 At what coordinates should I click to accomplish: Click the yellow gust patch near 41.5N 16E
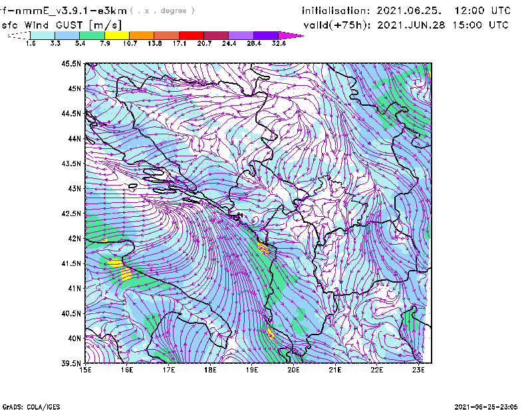116,263
